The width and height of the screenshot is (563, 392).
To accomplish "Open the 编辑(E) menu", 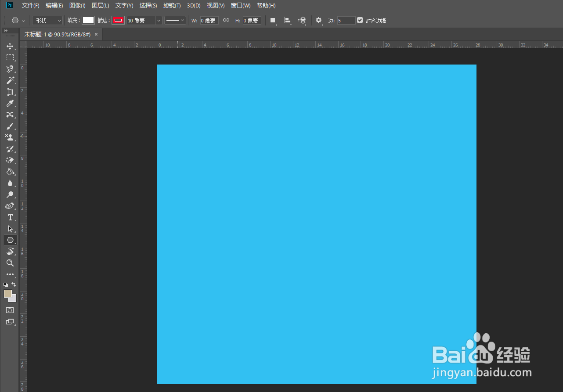I will pyautogui.click(x=54, y=5).
